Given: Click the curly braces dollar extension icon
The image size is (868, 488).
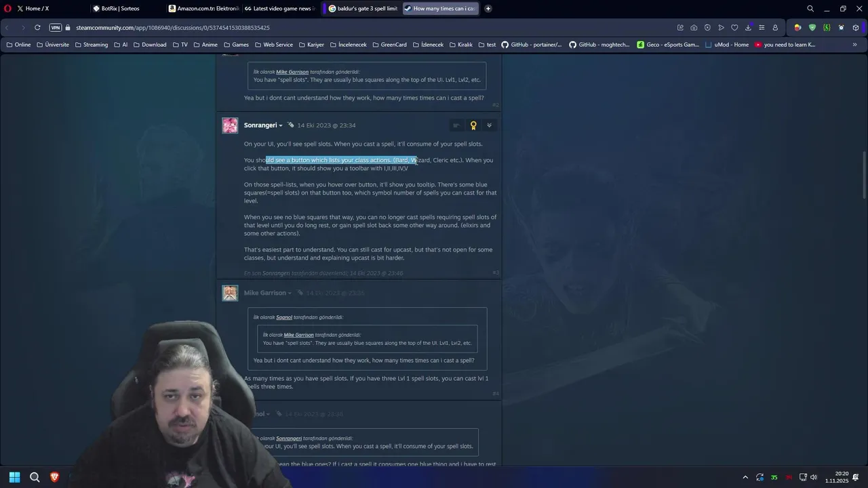Looking at the screenshot, I should coord(827,28).
